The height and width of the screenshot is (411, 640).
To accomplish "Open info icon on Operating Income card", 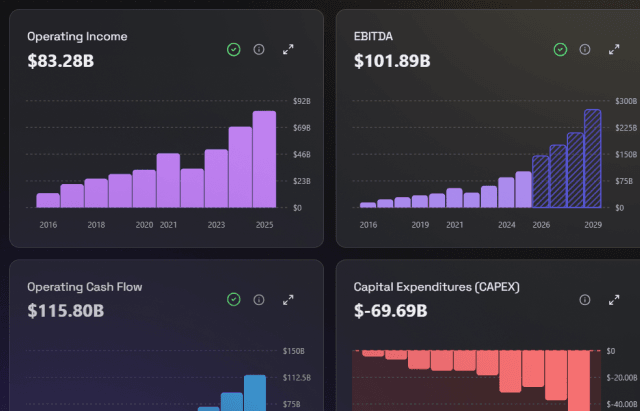I will click(259, 49).
